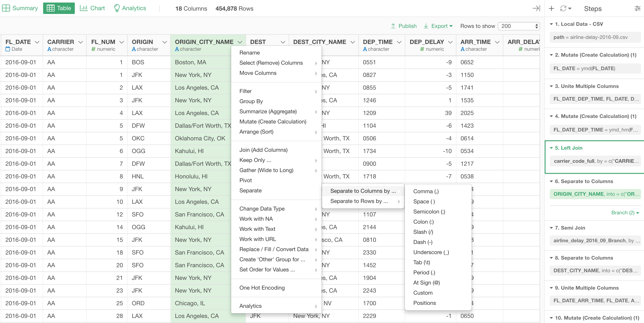Select Positions separator option

pyautogui.click(x=438, y=303)
